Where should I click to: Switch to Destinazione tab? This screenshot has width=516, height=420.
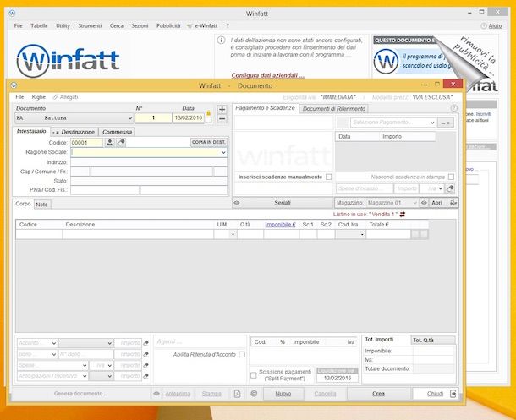coord(74,132)
